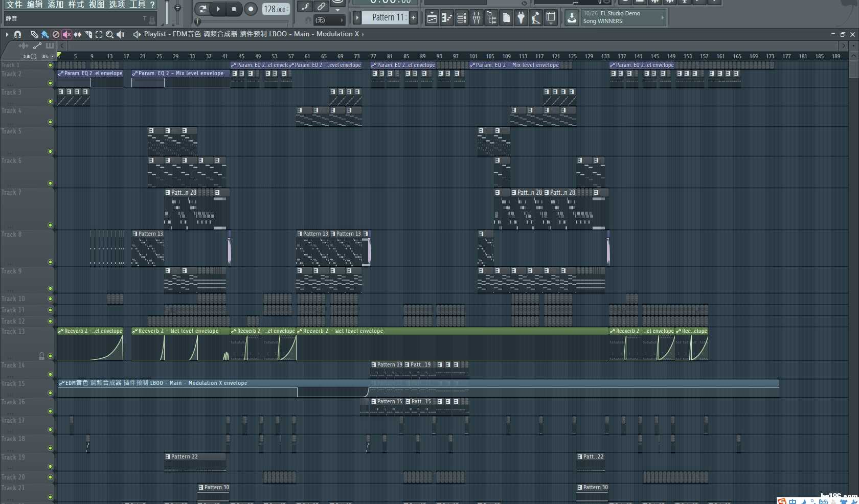Select the Slip tool in playlist
Screen dimensions: 859x504
point(77,34)
